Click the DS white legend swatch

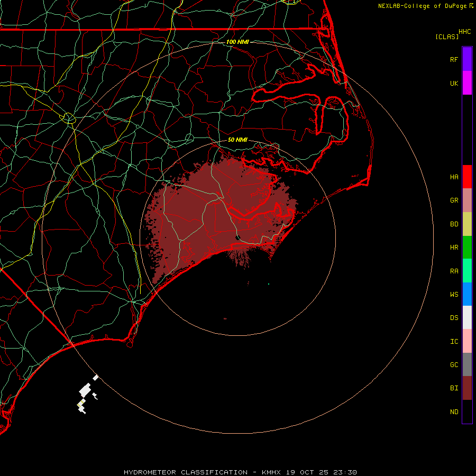pyautogui.click(x=467, y=317)
